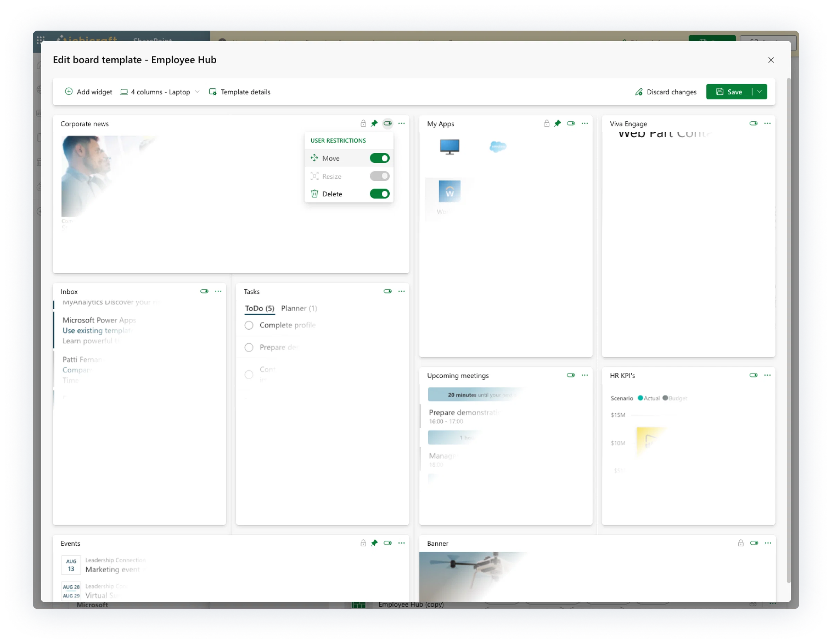Click the Workday app icon in My Apps
This screenshot has height=644, width=832.
tap(450, 191)
